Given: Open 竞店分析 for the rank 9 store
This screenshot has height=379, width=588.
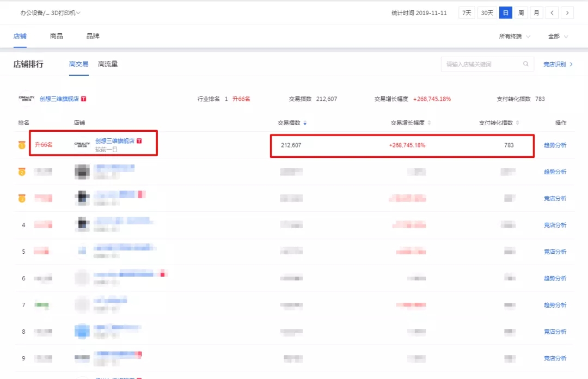Looking at the screenshot, I should point(555,358).
